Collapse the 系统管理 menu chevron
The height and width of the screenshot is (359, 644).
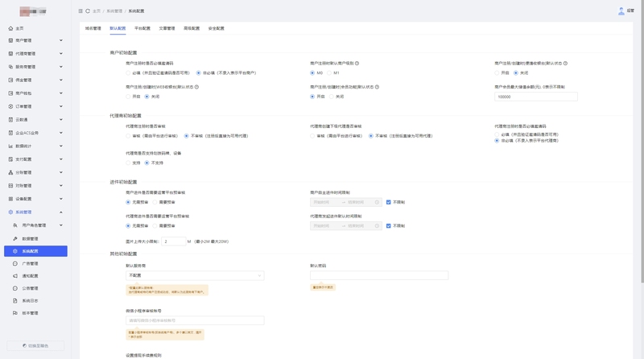[x=61, y=212]
